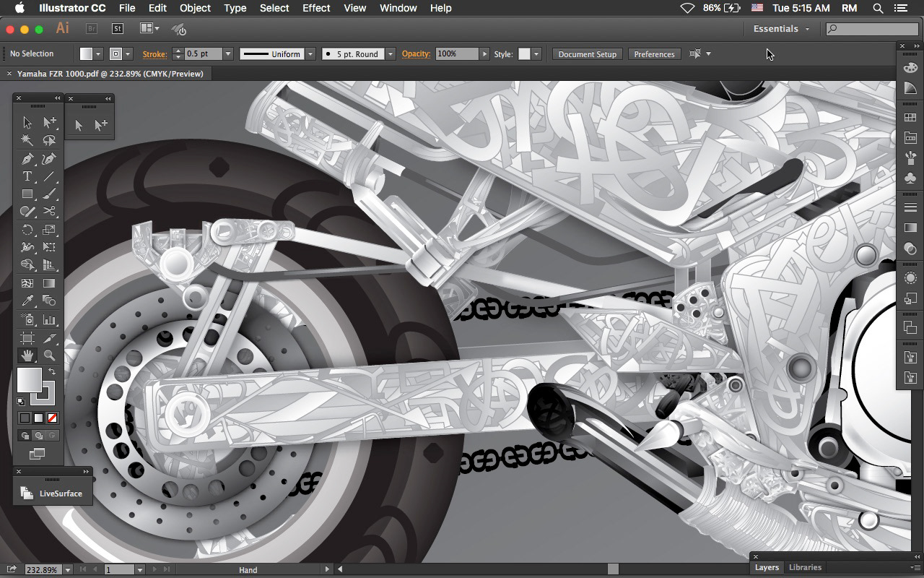Open the Select menu
924x578 pixels.
(x=274, y=8)
